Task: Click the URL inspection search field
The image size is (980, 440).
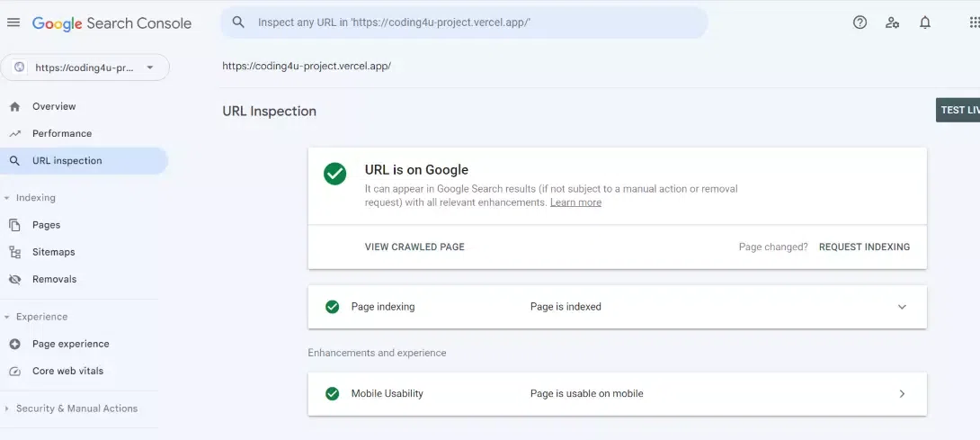Action: (463, 22)
